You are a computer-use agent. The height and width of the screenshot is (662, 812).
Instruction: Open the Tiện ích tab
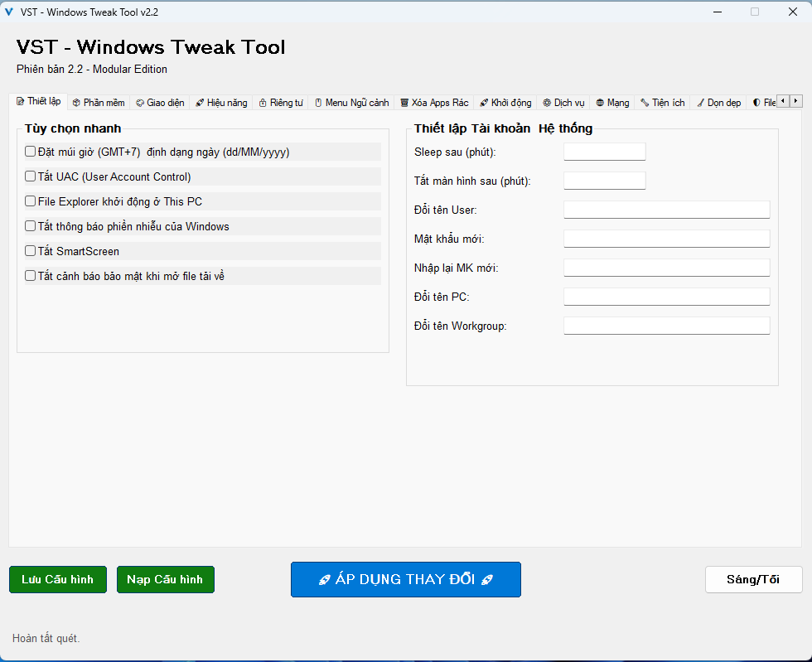(x=662, y=103)
